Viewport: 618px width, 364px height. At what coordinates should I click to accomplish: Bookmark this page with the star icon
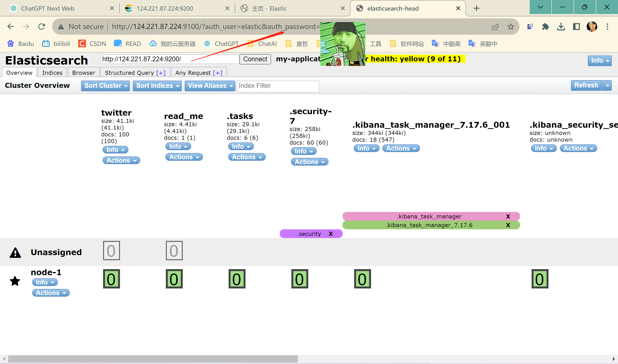[x=511, y=27]
